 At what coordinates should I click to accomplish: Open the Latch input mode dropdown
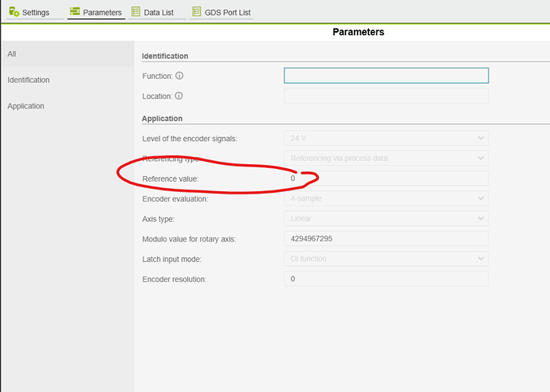(386, 258)
